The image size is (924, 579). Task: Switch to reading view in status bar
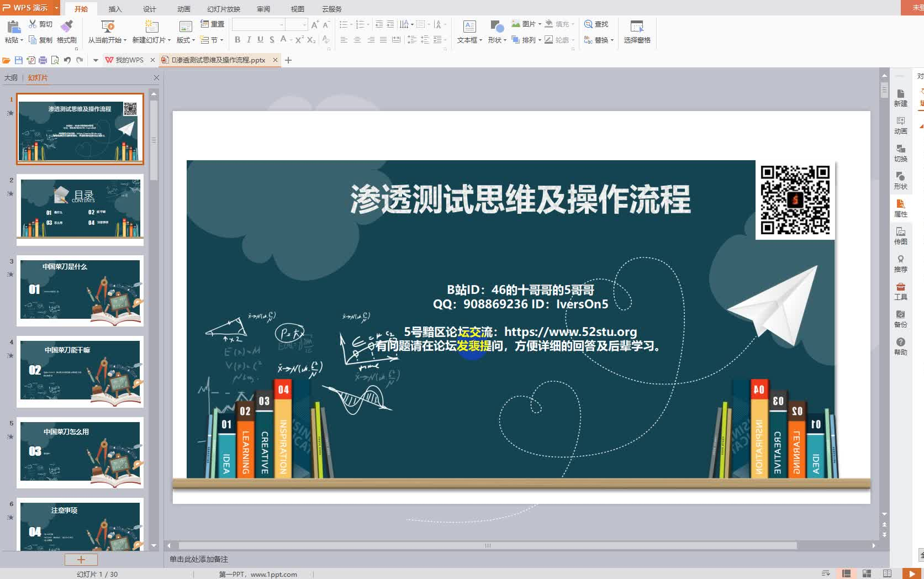tap(887, 573)
